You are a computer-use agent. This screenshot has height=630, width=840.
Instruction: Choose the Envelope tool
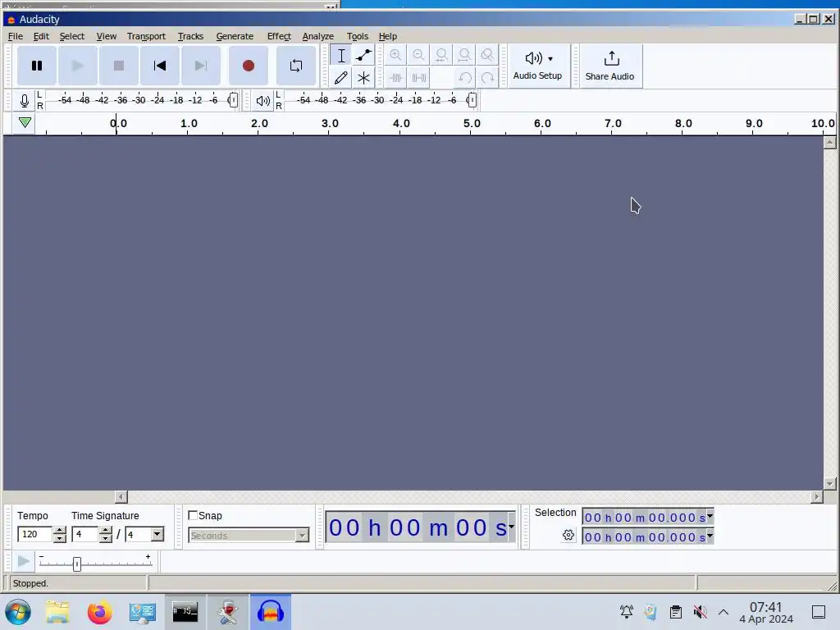[x=363, y=55]
